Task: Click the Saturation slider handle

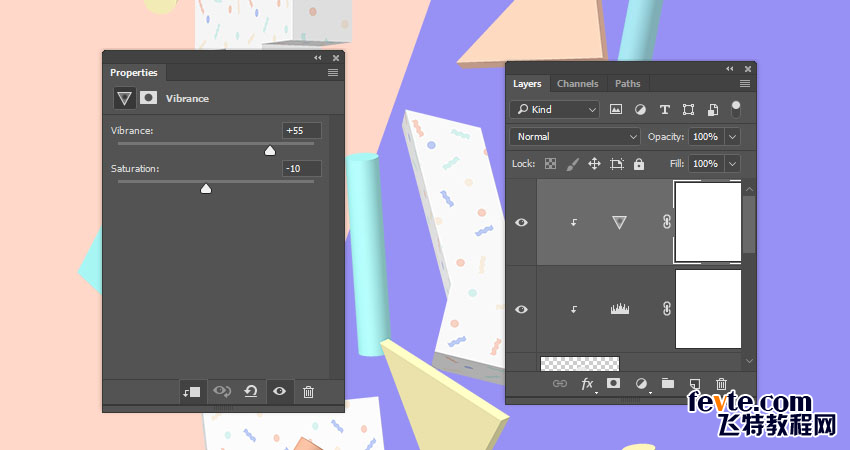Action: tap(206, 189)
